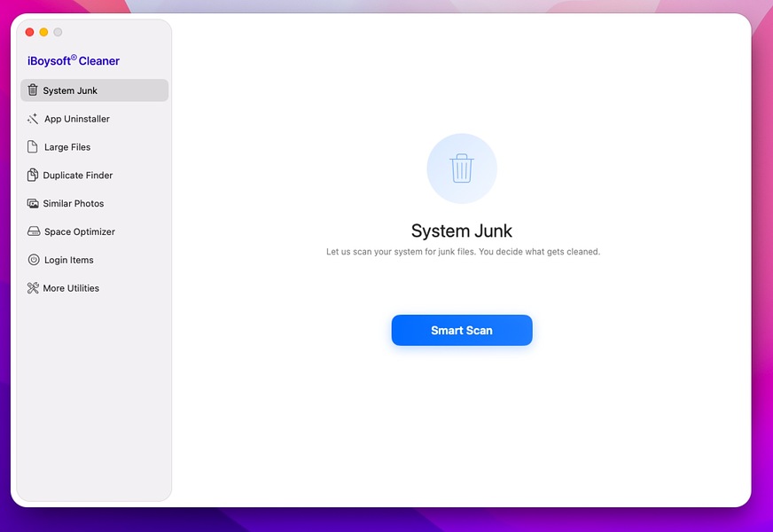
Task: Click the 'Let us scan your system' description
Action: point(463,252)
